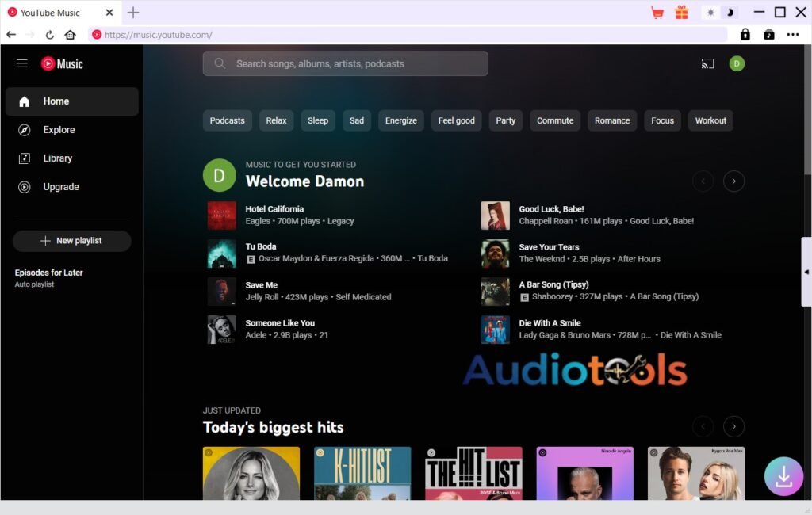Open the hamburger guide menu
Viewport: 812px width, 515px height.
coord(21,63)
